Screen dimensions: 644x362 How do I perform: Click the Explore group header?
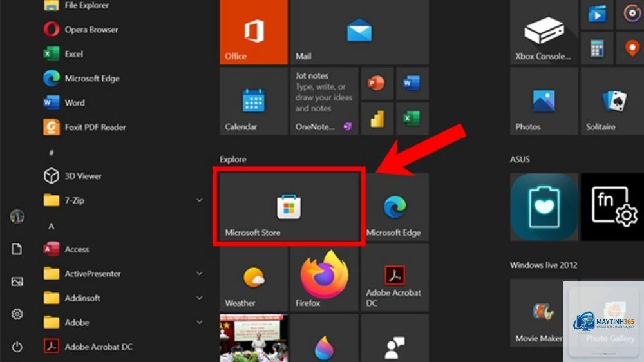tap(233, 160)
